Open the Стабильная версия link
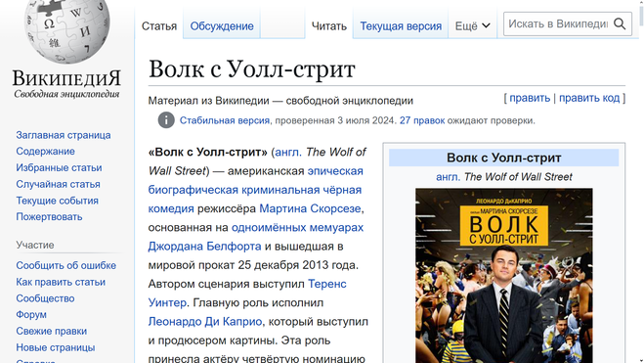Image resolution: width=644 pixels, height=363 pixels. point(224,120)
